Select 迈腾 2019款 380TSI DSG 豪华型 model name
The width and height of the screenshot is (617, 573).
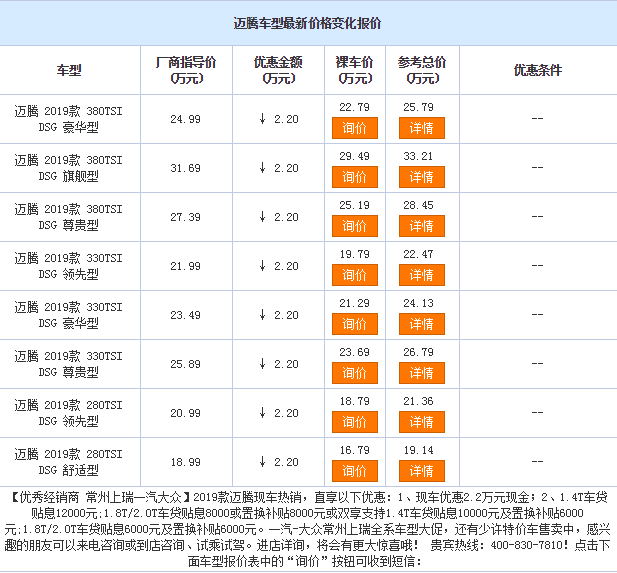(x=68, y=119)
